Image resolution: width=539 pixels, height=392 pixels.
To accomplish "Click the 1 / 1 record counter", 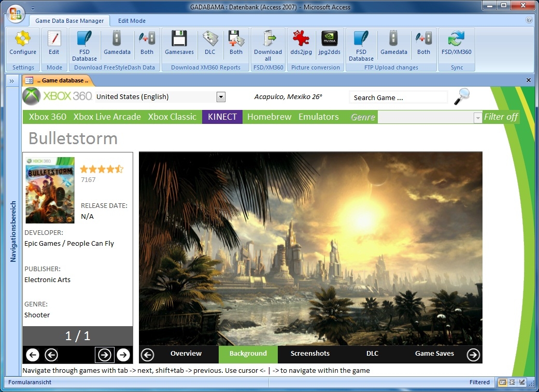I will [78, 336].
